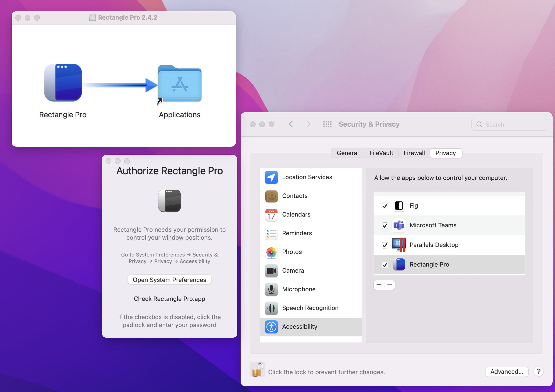Click the padlock icon to lock changes

coord(257,370)
